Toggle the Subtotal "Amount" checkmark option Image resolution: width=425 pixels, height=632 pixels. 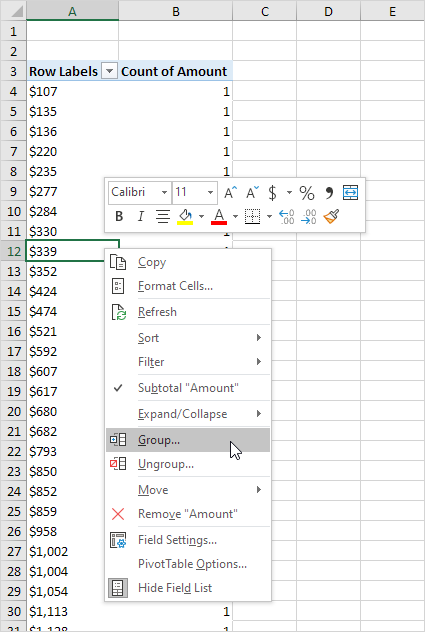pyautogui.click(x=188, y=388)
